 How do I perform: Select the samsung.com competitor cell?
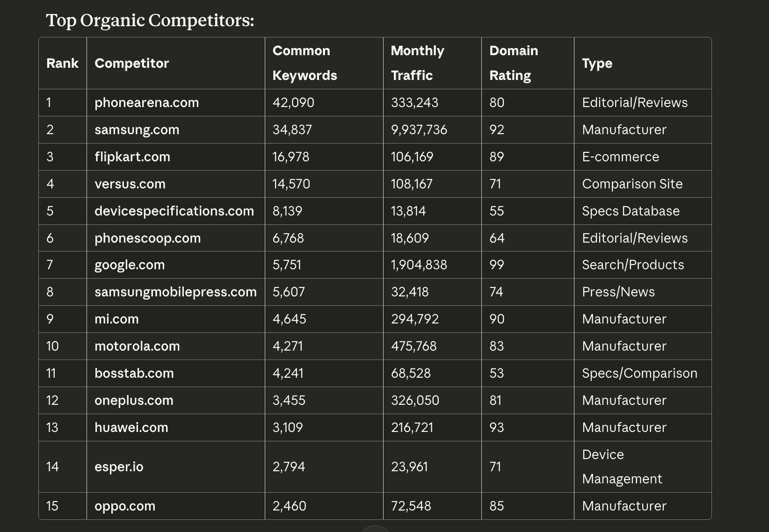click(x=137, y=129)
